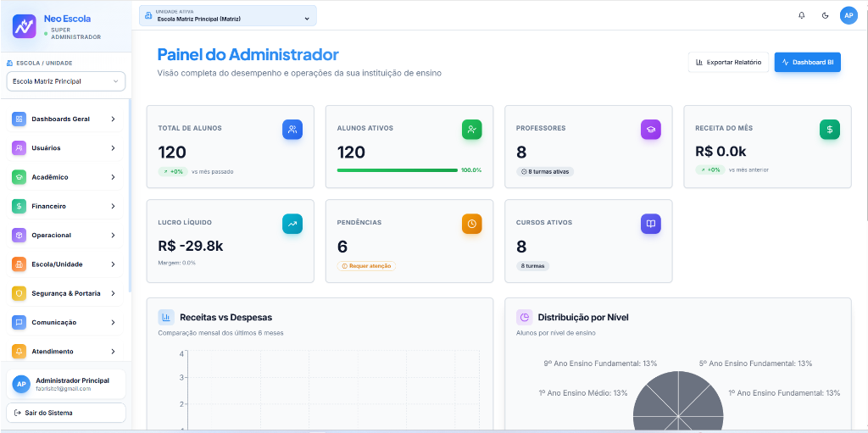
Task: Expand the Atendimento menu chevron
Action: (113, 352)
